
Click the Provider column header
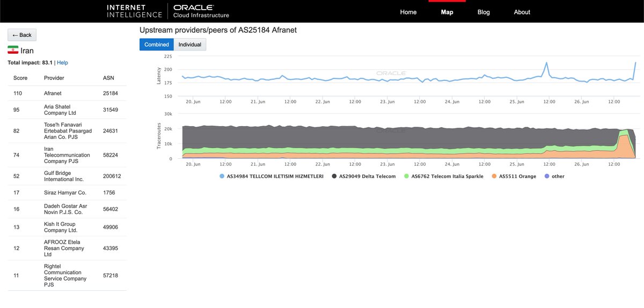click(x=54, y=78)
